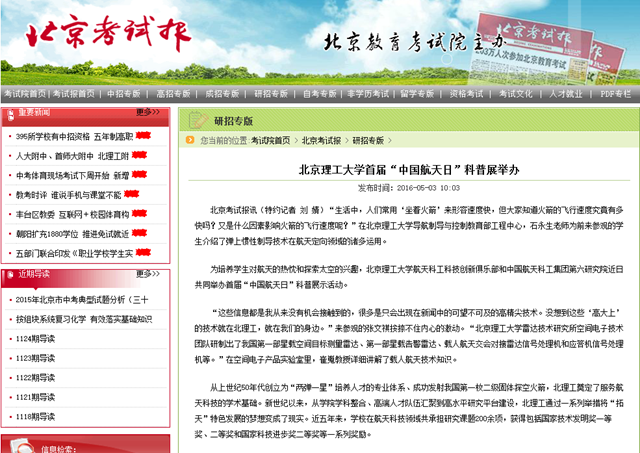Select the PDF专栏 navigation item
Image resolution: width=640 pixels, height=453 pixels.
615,93
